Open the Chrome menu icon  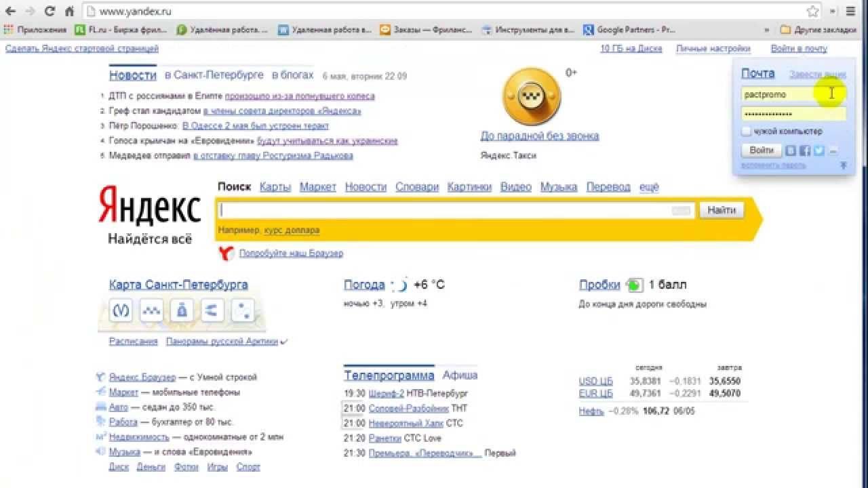pyautogui.click(x=850, y=11)
